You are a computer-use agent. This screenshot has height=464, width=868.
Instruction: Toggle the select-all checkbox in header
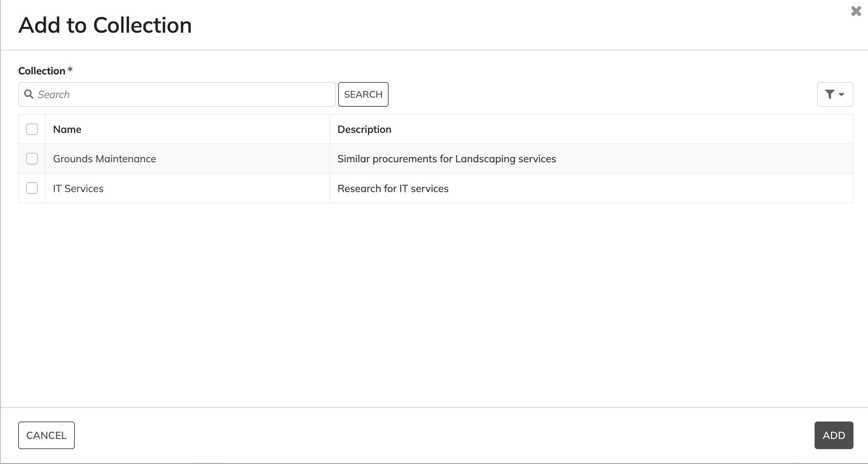(x=32, y=129)
